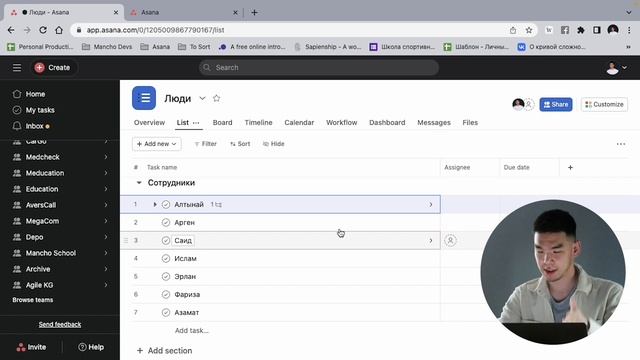This screenshot has height=360, width=640.
Task: Click the Browse teams link
Action: [33, 300]
